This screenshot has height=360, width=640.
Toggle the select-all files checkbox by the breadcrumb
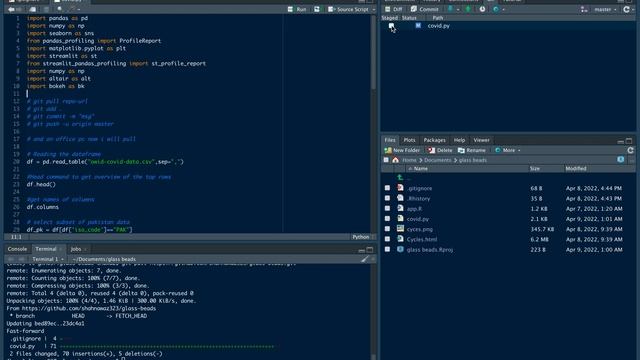pos(386,160)
